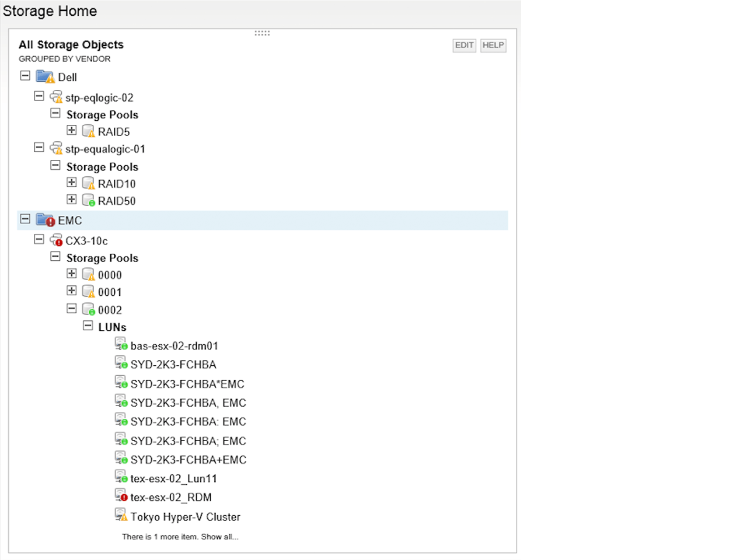Screen dimensions: 747x560
Task: Click the widget drag handle dots
Action: (x=262, y=33)
